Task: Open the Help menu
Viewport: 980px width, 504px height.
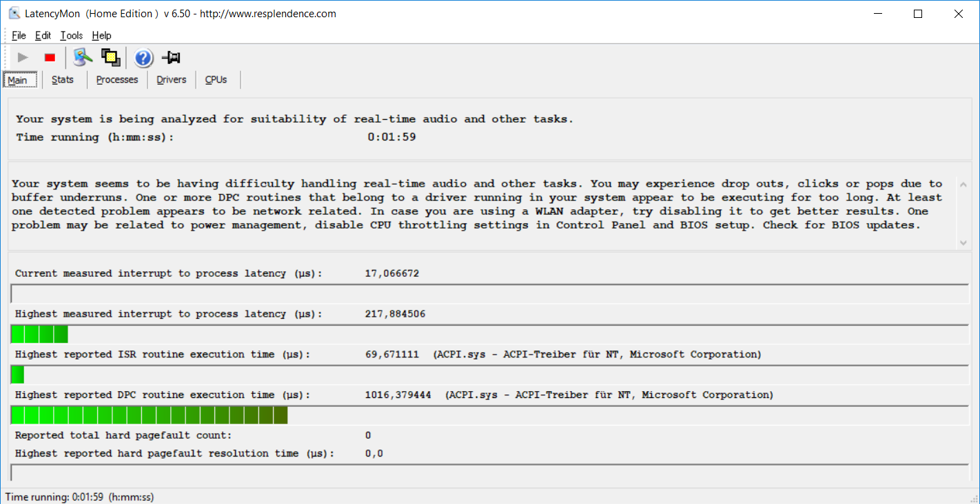Action: (x=101, y=35)
